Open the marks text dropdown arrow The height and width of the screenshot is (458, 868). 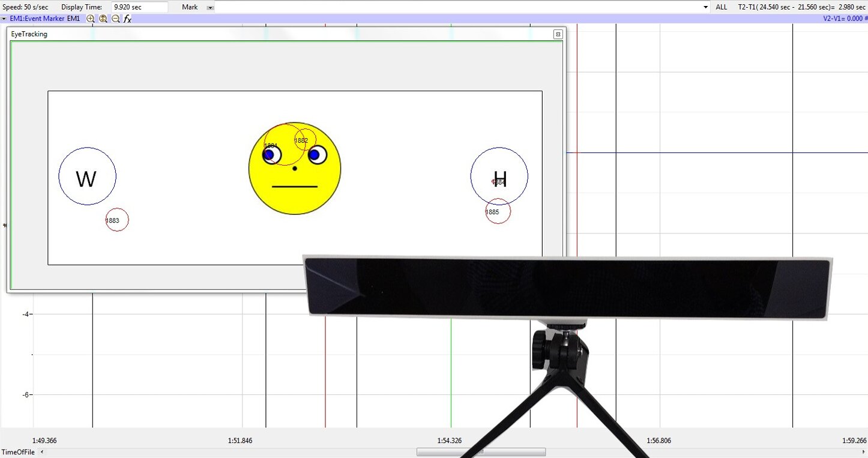(706, 7)
